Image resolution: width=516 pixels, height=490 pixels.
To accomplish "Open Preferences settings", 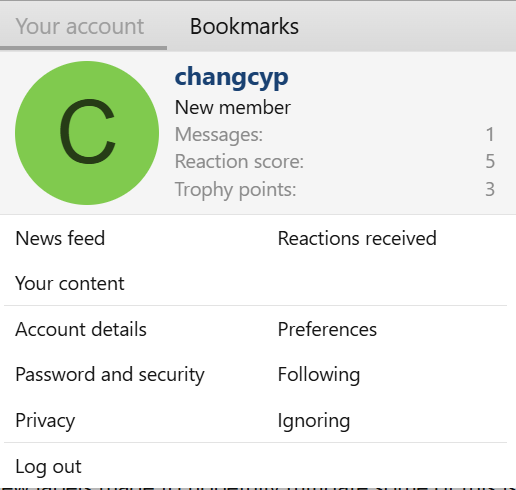I will coord(327,329).
